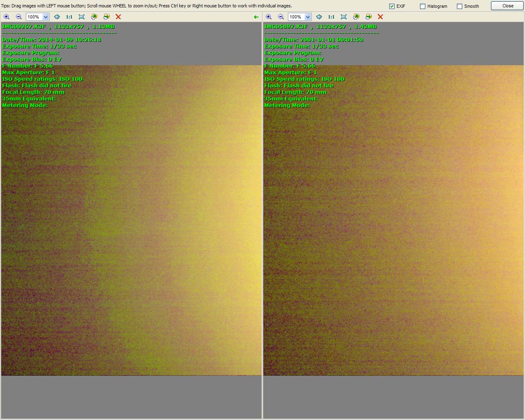This screenshot has width=525, height=420.
Task: Set IMG00267.X3F to 1:1 actual size
Action: click(69, 17)
